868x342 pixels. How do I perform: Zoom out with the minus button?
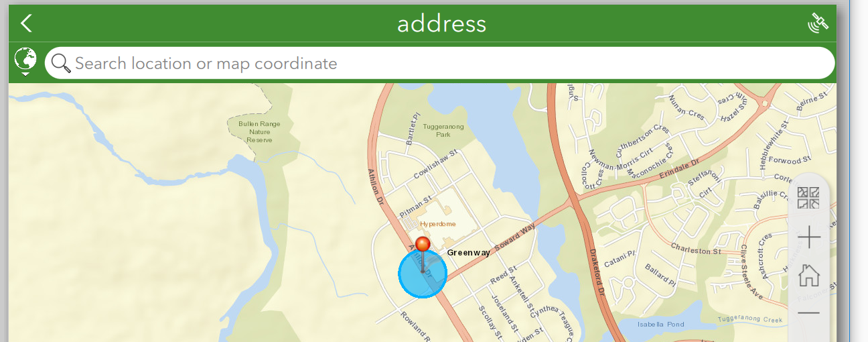(x=809, y=313)
